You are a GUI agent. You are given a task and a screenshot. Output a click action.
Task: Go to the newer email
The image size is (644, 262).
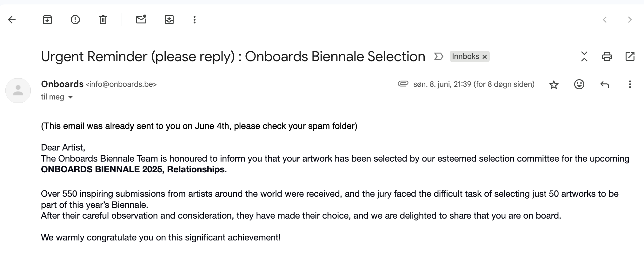605,20
